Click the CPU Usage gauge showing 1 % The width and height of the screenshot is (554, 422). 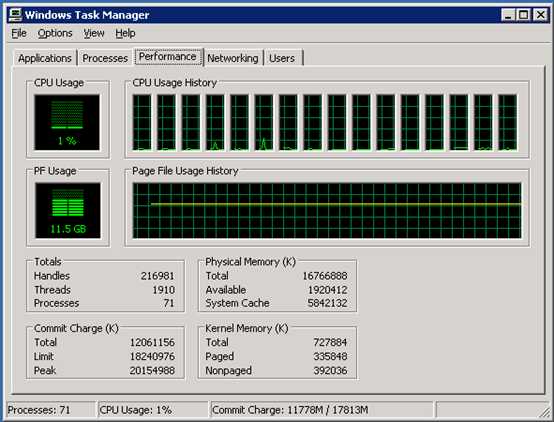tap(67, 122)
